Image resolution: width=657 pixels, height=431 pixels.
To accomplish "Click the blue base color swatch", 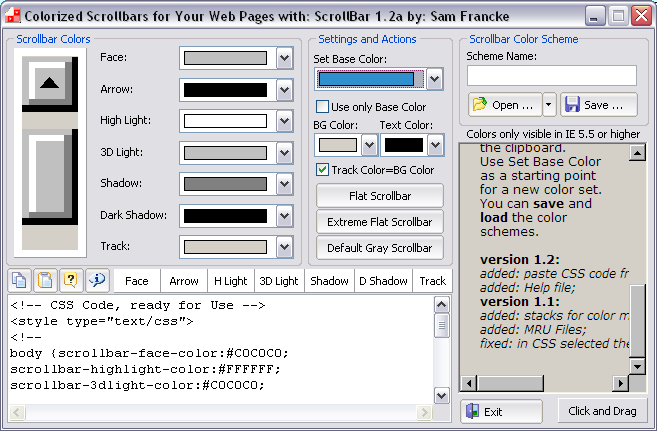I will tap(366, 79).
